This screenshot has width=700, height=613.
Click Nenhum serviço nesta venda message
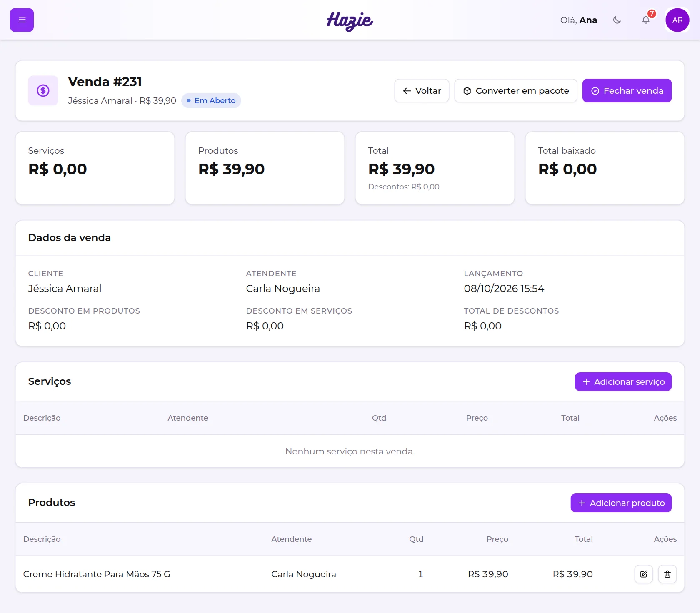click(x=350, y=451)
